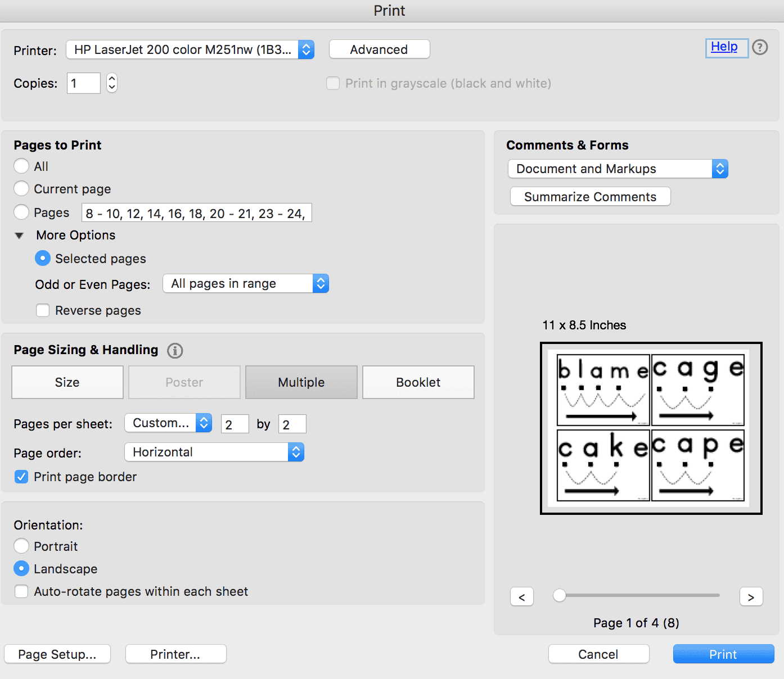Image resolution: width=784 pixels, height=679 pixels.
Task: Enable Reverse pages checkbox
Action: 43,310
